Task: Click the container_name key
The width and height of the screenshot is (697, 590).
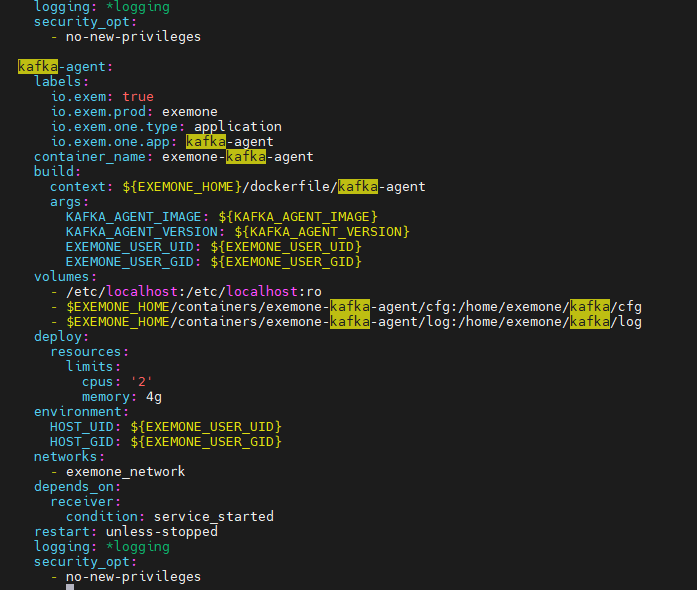Action: click(x=90, y=157)
